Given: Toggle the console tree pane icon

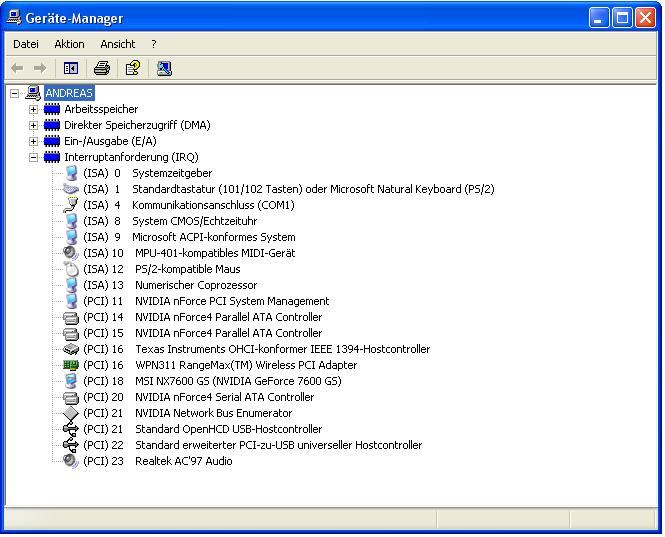Looking at the screenshot, I should pyautogui.click(x=71, y=68).
